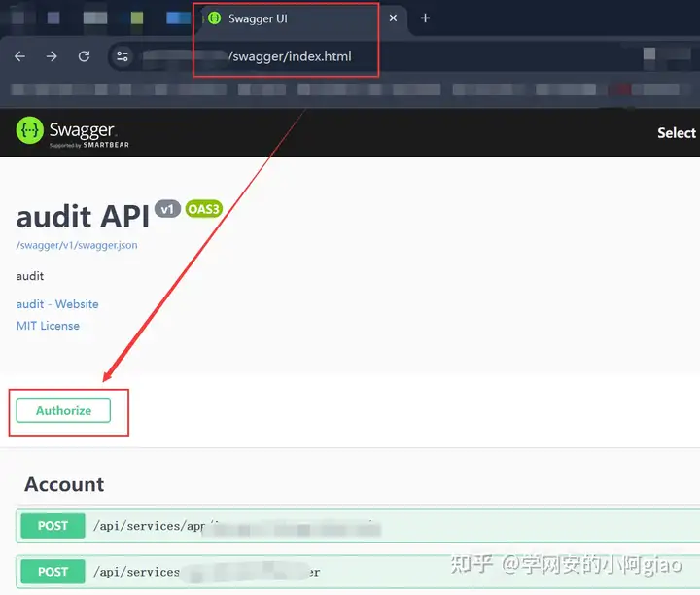Click the Select a definition label
700x595 pixels.
pos(677,132)
